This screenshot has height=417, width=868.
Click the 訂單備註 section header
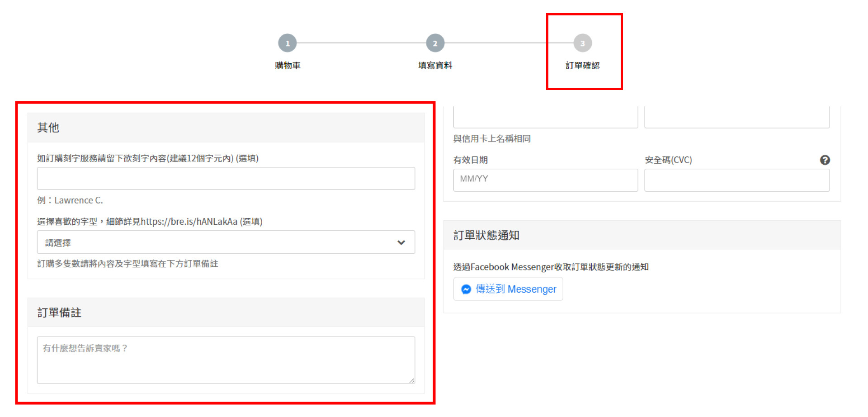226,313
